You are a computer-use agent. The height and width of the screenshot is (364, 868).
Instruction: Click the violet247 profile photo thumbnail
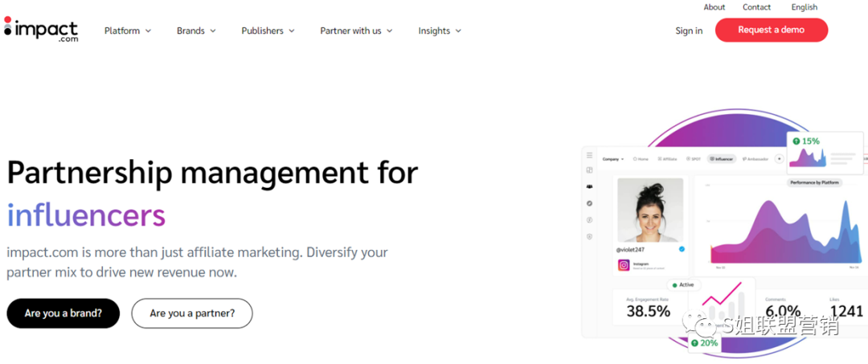(x=650, y=210)
